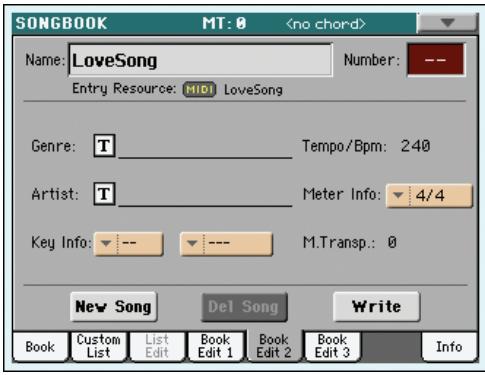Select the M.Transp. value 0
This screenshot has width=485, height=375.
392,242
